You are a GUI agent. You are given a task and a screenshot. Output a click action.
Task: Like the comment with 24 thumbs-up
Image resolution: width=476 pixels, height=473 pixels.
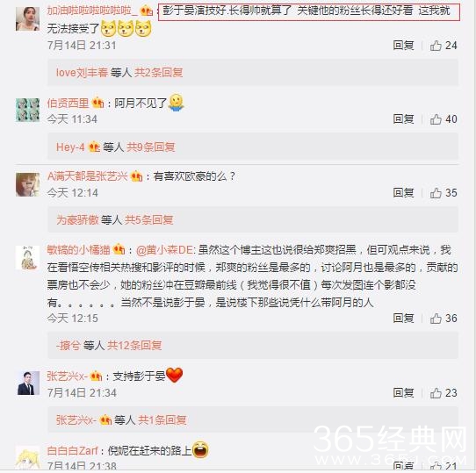click(x=436, y=46)
